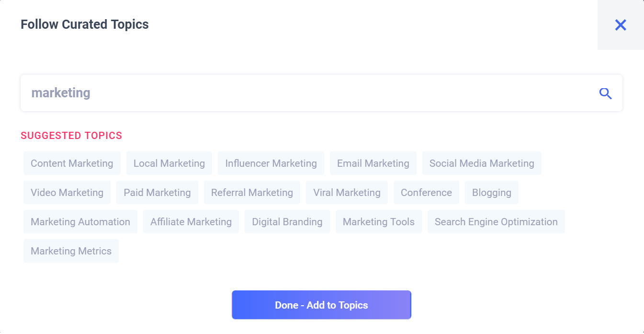Toggle the Paid Marketing topic
Screen dimensions: 644x334
157,193
